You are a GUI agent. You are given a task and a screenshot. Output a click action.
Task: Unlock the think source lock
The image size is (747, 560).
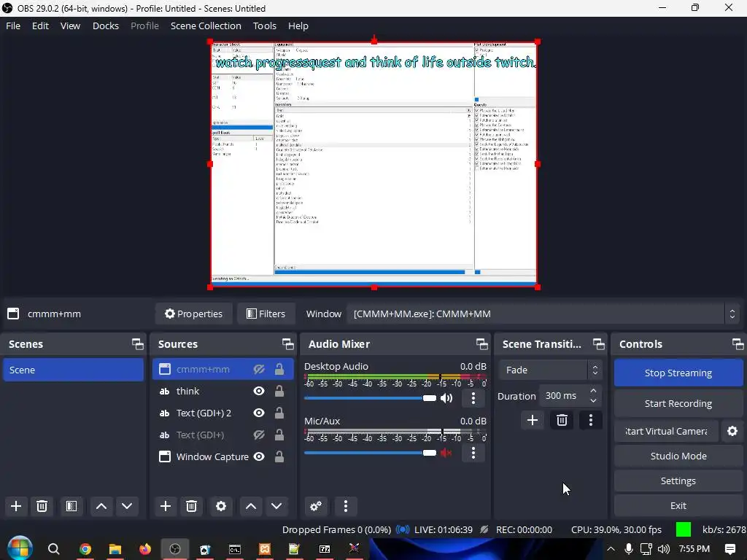click(279, 391)
